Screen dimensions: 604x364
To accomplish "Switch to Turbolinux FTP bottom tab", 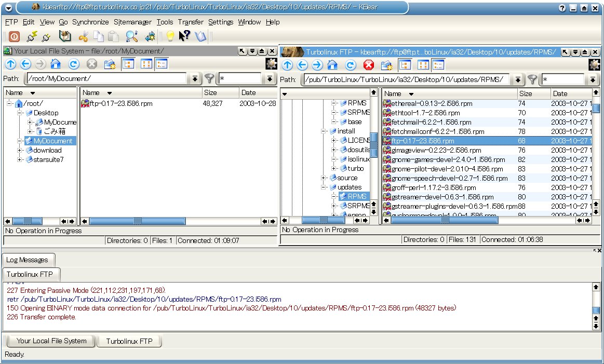I will pos(129,341).
